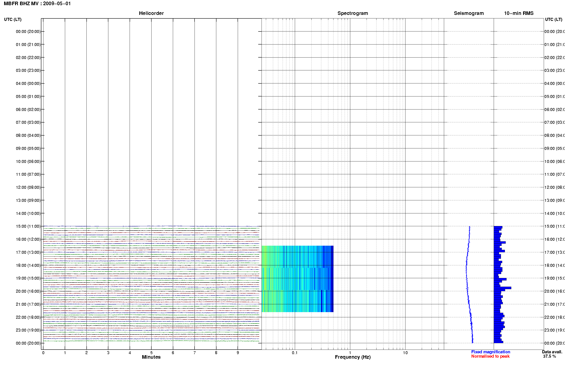Viewport: 588px width, 368px height.
Task: Click the 20:00 (16:00) left time label
Action: click(28, 291)
